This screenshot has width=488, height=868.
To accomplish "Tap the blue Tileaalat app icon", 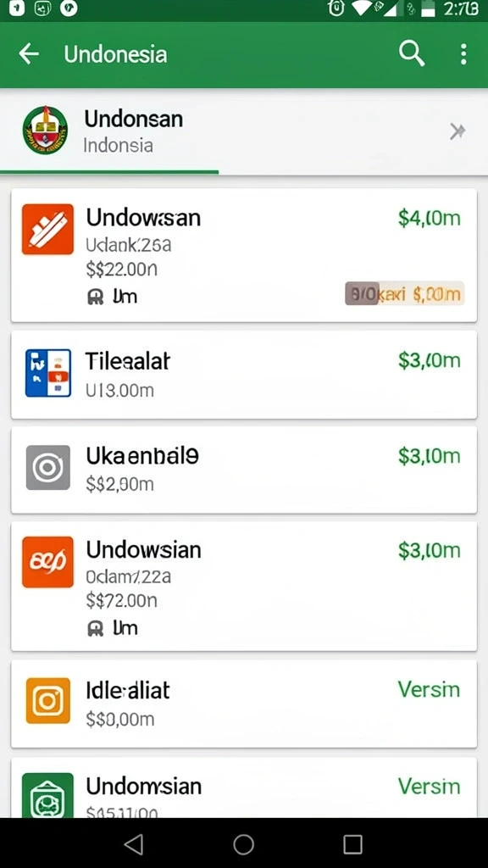I will point(48,373).
